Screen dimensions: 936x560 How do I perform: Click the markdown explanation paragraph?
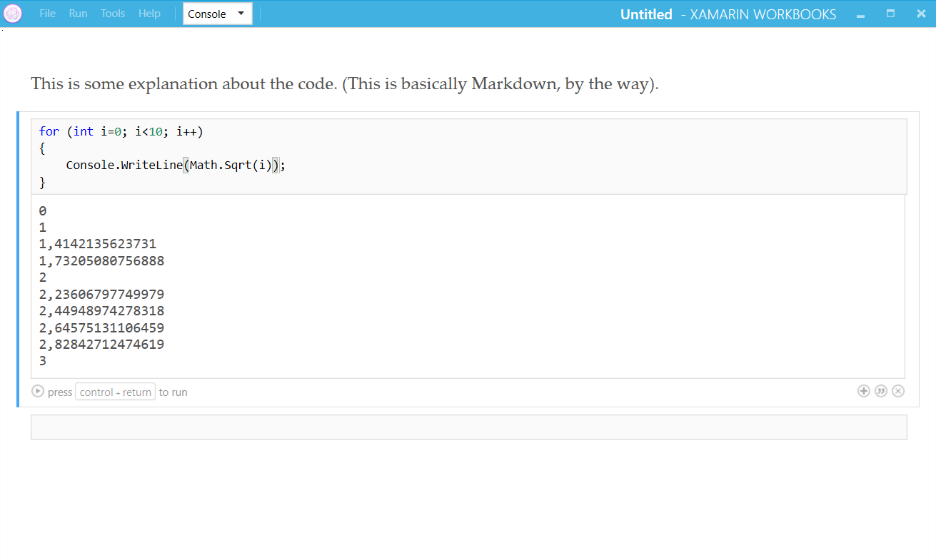[345, 83]
